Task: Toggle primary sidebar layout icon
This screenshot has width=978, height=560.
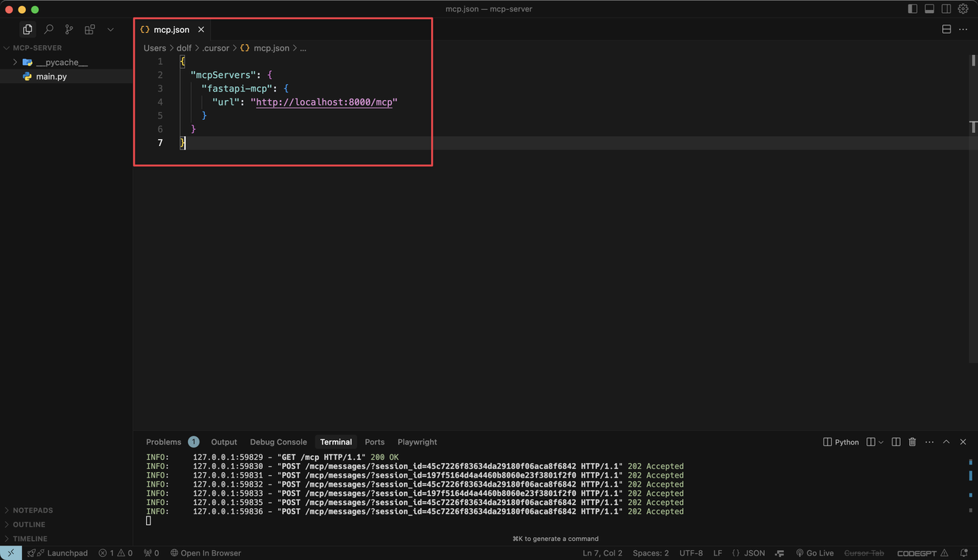Action: (912, 9)
